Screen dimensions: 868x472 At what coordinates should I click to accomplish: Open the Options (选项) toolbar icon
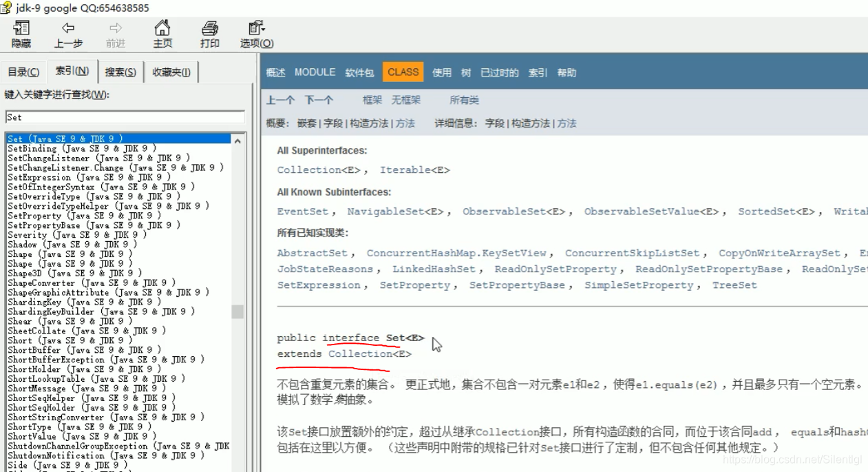coord(257,28)
